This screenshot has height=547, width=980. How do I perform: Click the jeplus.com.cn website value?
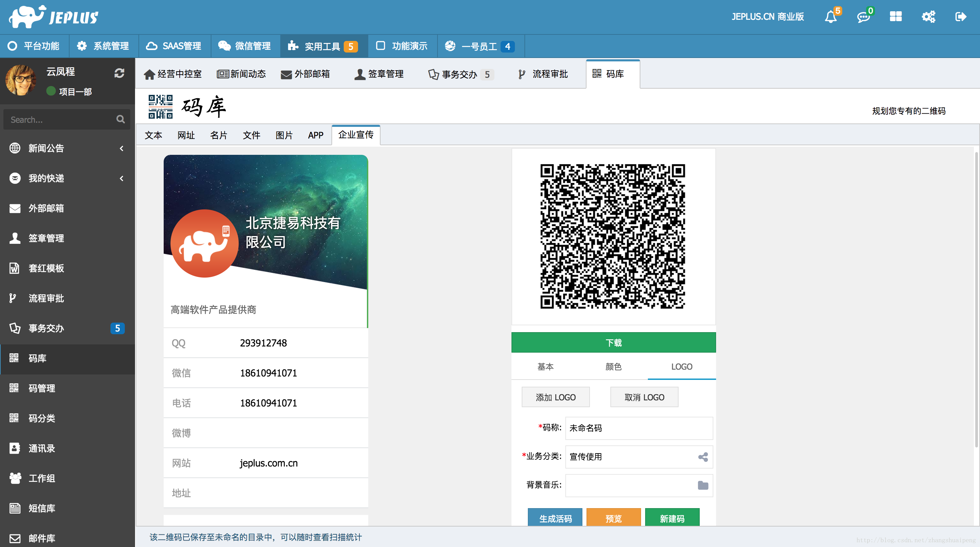[x=269, y=463]
